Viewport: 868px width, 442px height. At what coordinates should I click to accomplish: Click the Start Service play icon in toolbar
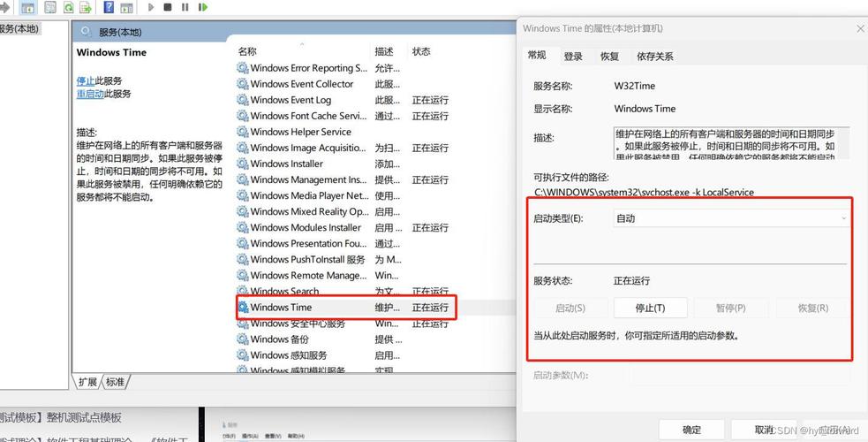(x=151, y=8)
